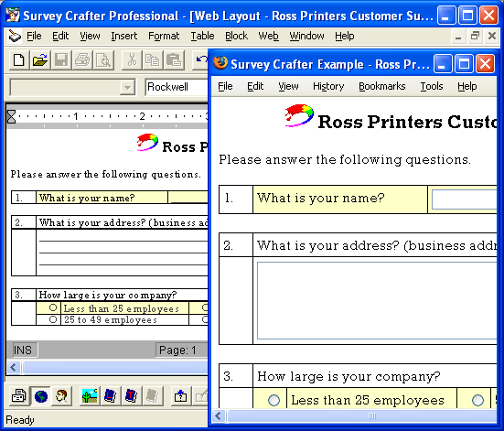The image size is (504, 431).
Task: Click the New document toolbar icon
Action: (x=19, y=59)
